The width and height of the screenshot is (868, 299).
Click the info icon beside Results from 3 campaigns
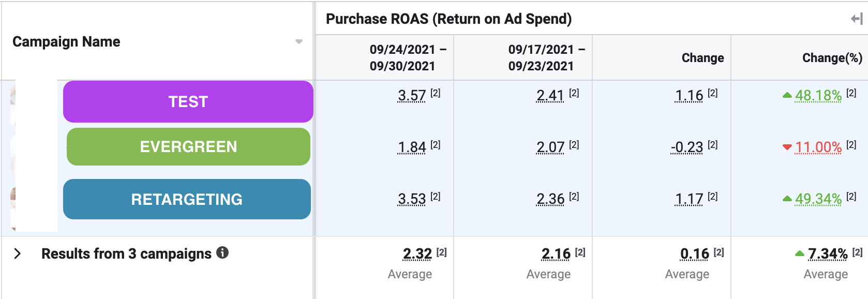pyautogui.click(x=222, y=252)
